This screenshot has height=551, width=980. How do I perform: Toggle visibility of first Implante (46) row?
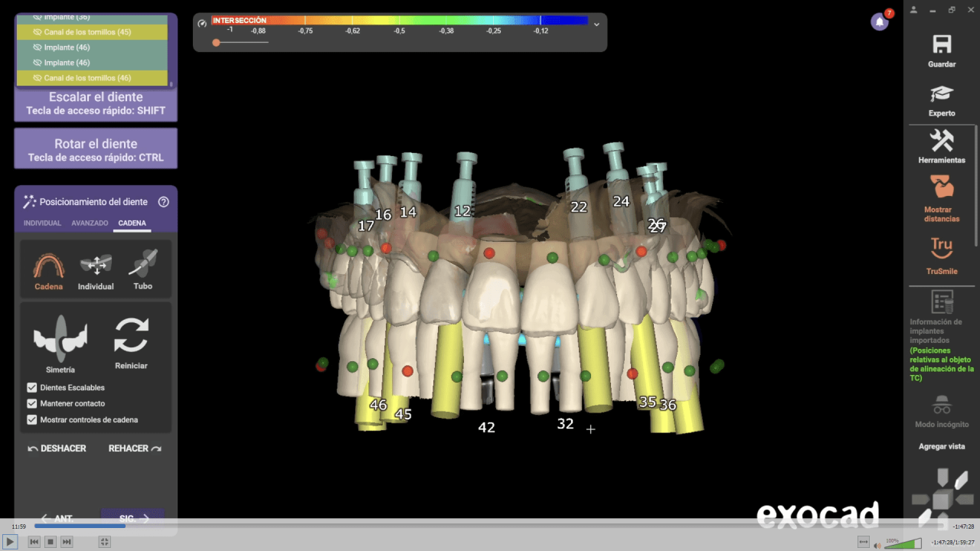38,47
